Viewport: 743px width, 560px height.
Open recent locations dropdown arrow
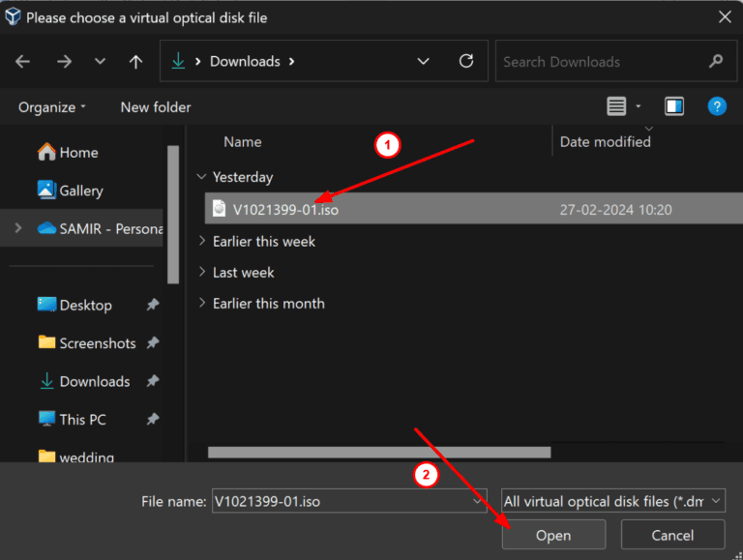pyautogui.click(x=101, y=61)
